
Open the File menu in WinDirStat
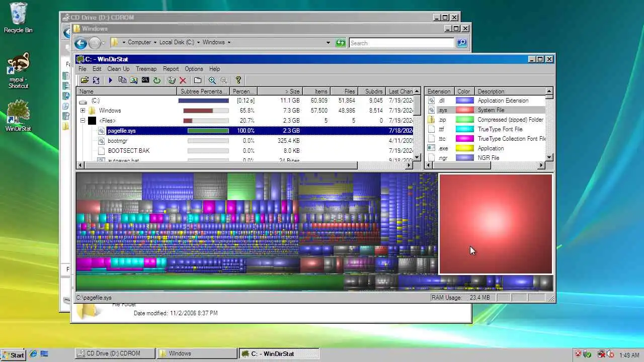pyautogui.click(x=82, y=69)
